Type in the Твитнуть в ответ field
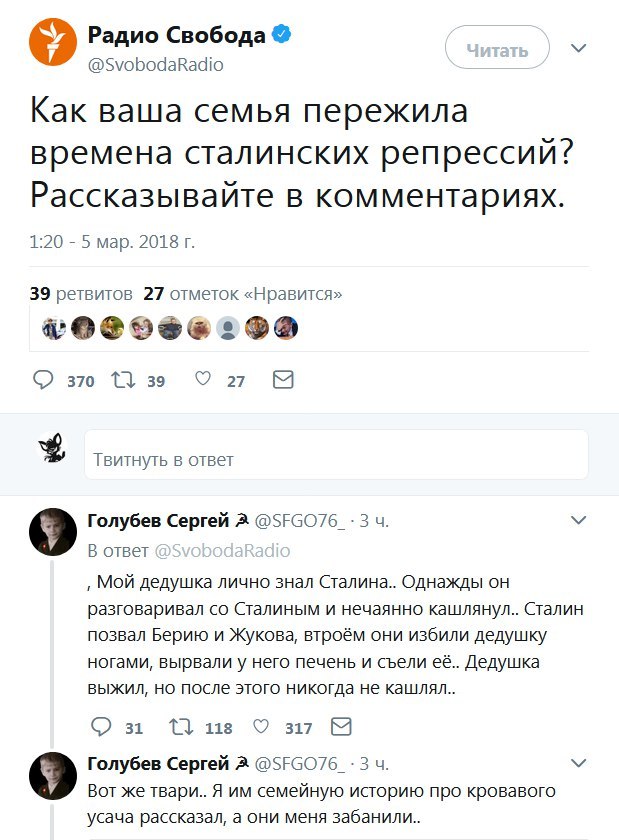 pyautogui.click(x=336, y=460)
